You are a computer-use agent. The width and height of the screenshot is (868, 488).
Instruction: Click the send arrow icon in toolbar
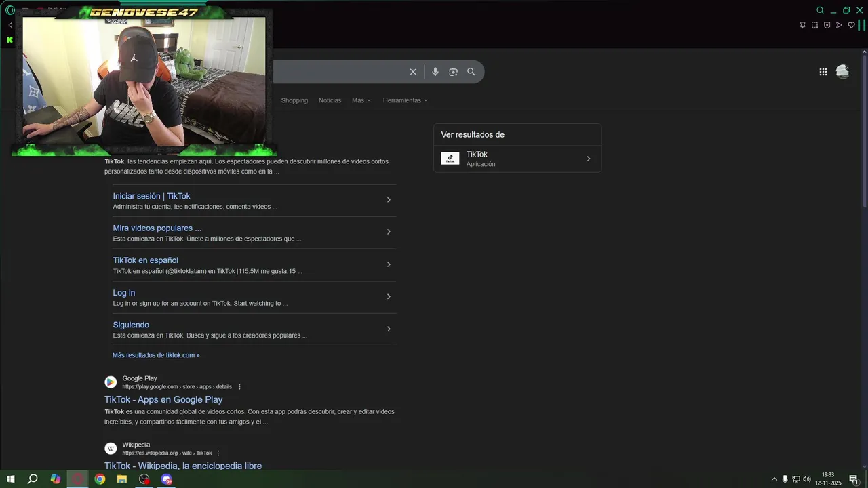coord(840,25)
